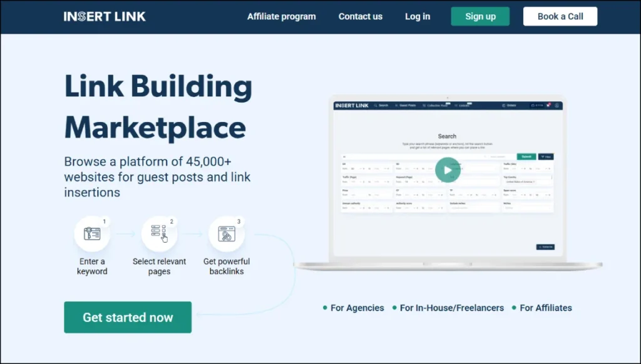This screenshot has height=364, width=641.
Task: Select the "Select relevant pages" step icon
Action: click(160, 233)
